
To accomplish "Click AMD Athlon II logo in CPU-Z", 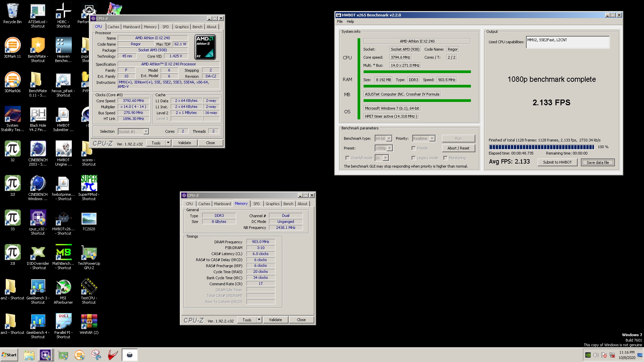I will click(x=205, y=47).
